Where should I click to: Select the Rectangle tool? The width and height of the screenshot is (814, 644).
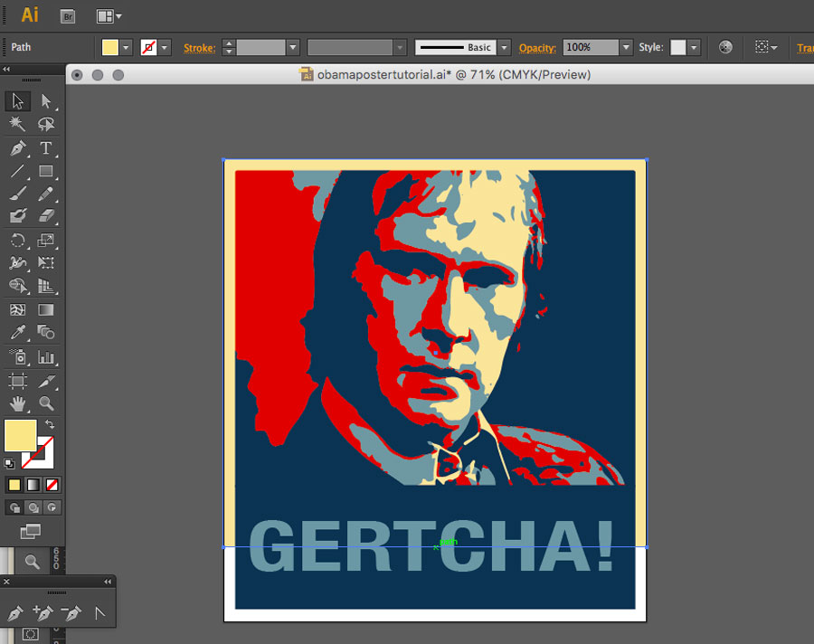tap(46, 171)
